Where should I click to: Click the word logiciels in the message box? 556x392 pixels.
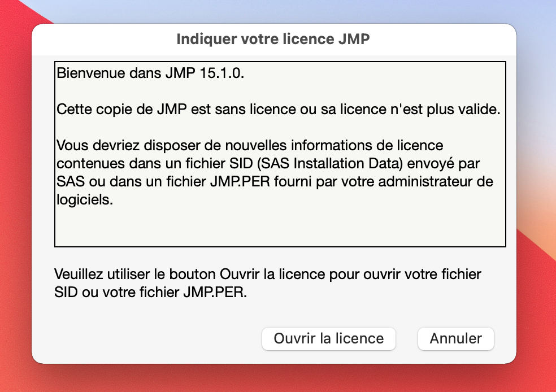pos(85,201)
